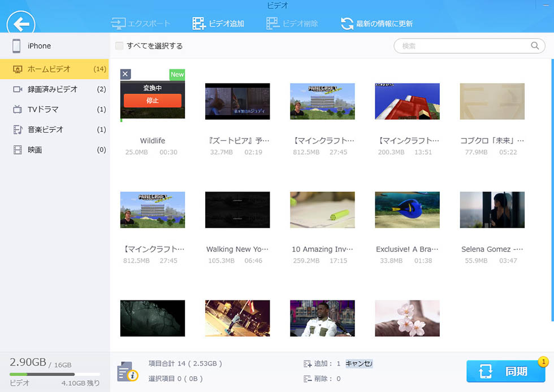
Task: Click the TVドラマ television icon
Action: tap(18, 110)
